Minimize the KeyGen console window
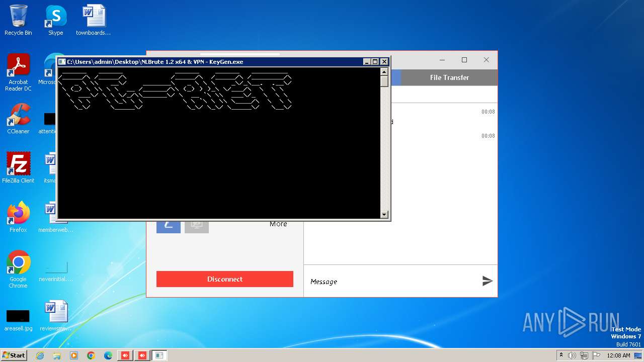Viewport: 644px width, 362px height. 367,62
